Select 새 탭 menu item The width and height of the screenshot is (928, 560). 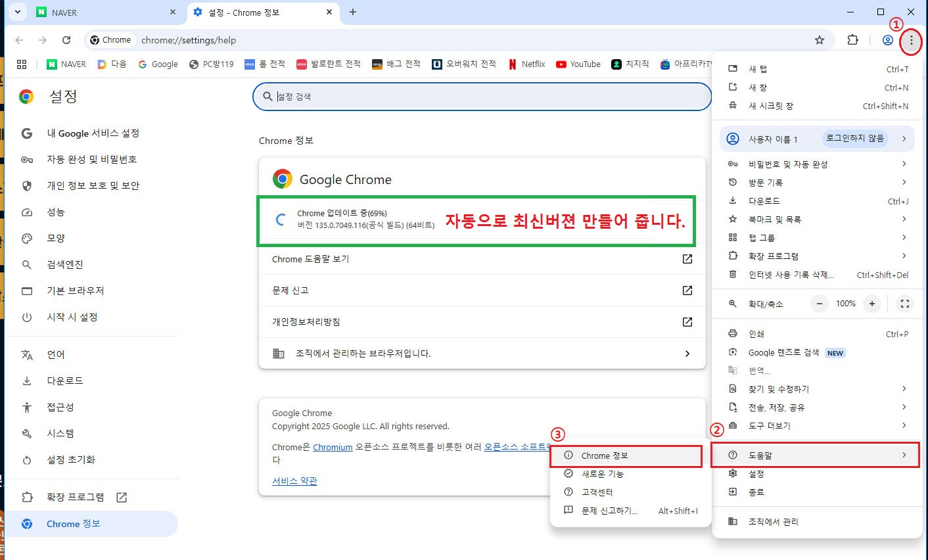click(818, 69)
